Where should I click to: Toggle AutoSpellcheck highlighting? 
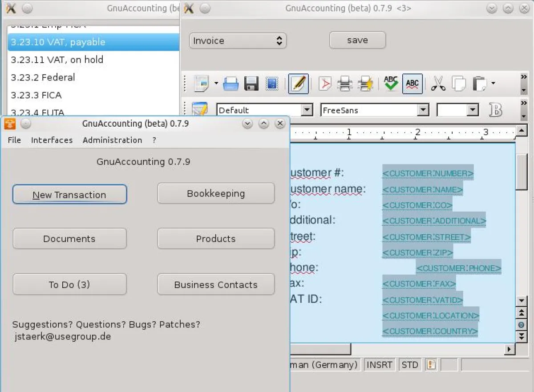tap(412, 84)
